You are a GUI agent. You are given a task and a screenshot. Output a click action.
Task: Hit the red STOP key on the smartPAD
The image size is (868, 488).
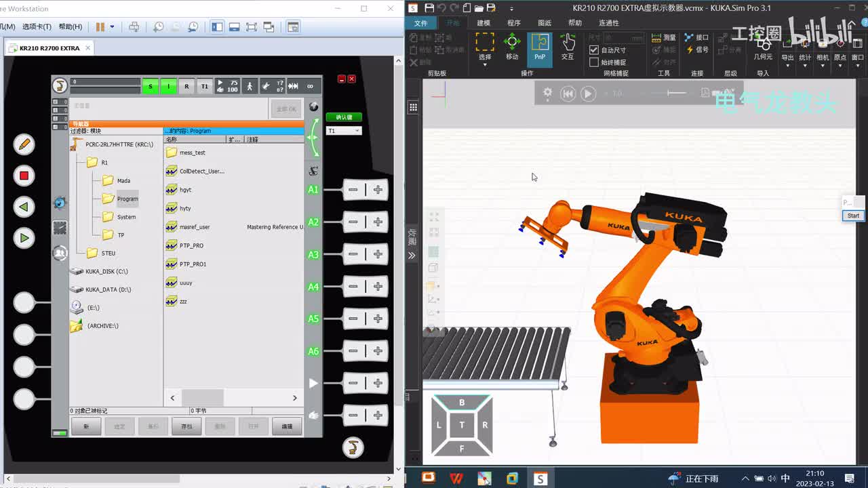(x=24, y=176)
